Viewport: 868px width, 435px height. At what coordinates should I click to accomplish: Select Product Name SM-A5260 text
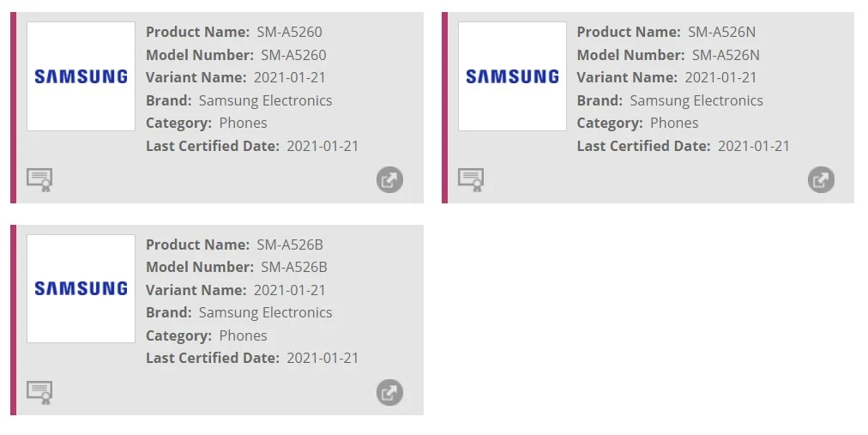[x=290, y=32]
